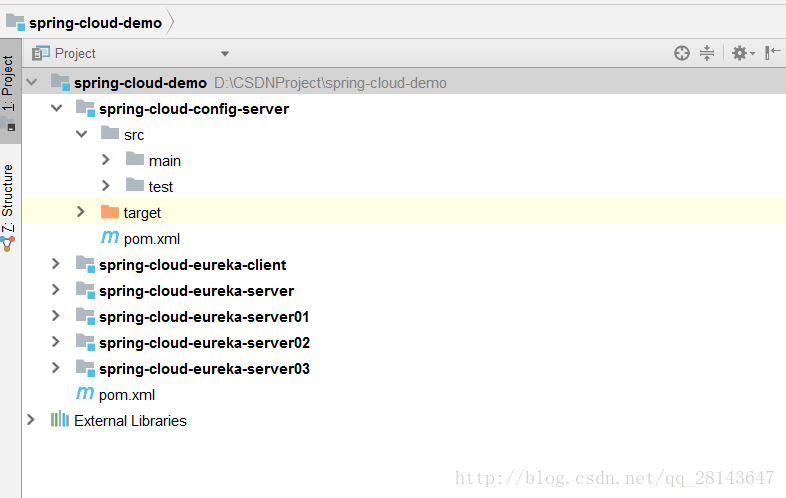The image size is (786, 498).
Task: Click the Maven icon of config-server pom.xml
Action: coord(110,238)
